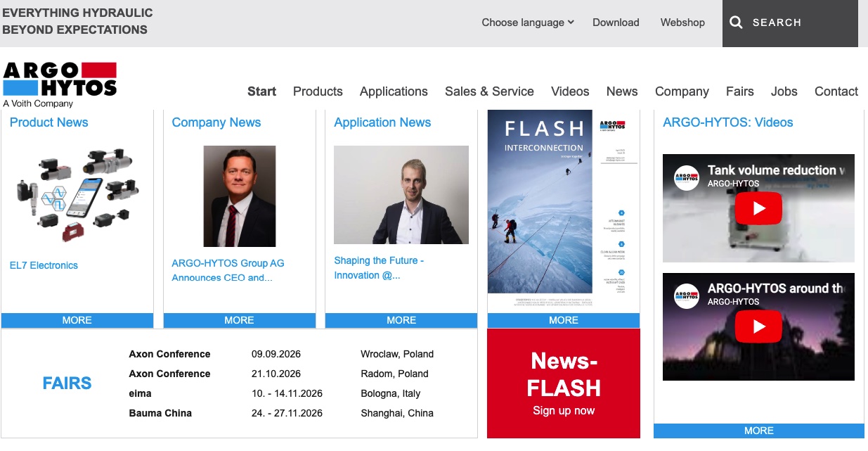868x451 pixels.
Task: Click channel avatar on Tank volume video
Action: point(687,177)
